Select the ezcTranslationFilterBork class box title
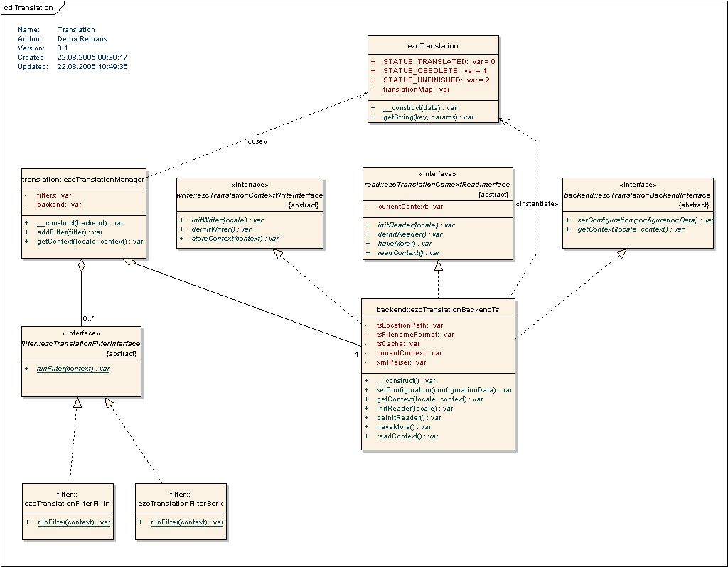The image size is (728, 567). 181,503
